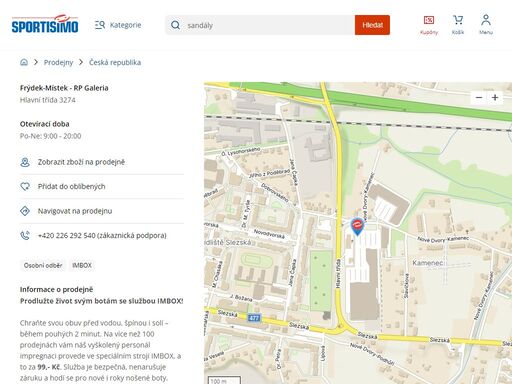Click the Hledat search button
Image resolution: width=512 pixels, height=384 pixels.
372,25
